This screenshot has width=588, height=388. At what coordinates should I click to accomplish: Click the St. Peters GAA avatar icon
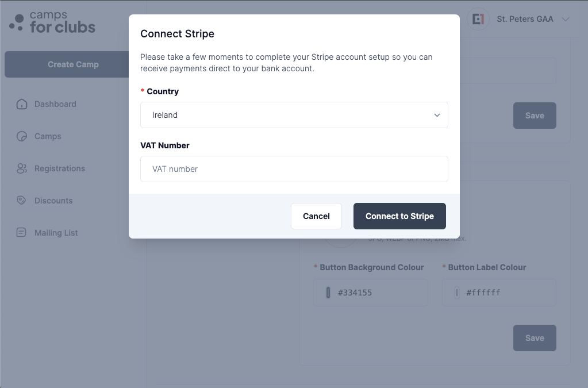point(478,19)
